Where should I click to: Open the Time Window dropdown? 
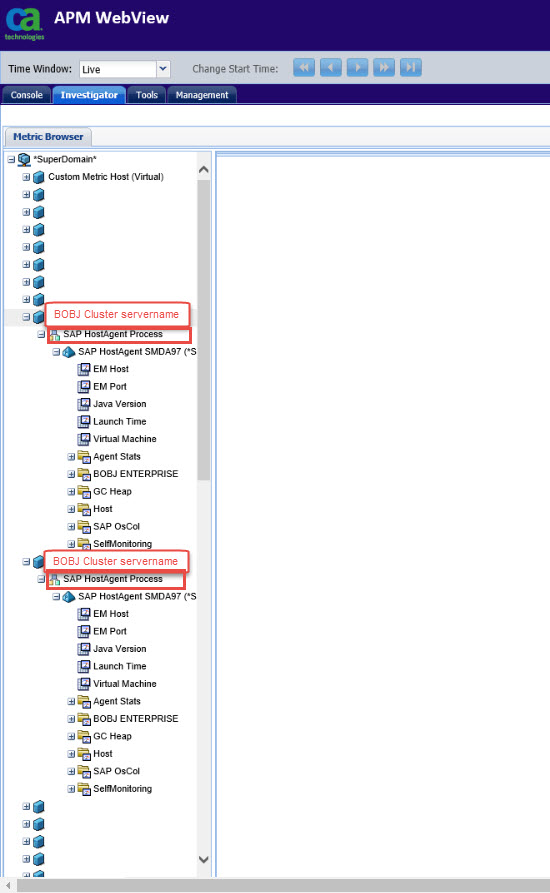(x=163, y=69)
